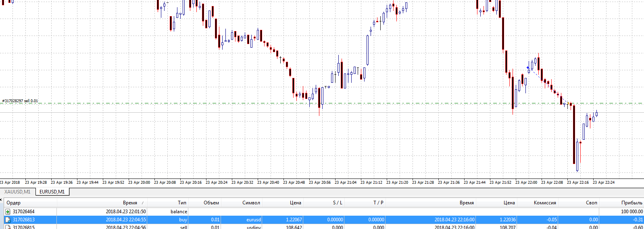Image resolution: width=644 pixels, height=229 pixels.
Task: Click the 23 Apr 22:00 time axis label
Action: pos(526,183)
